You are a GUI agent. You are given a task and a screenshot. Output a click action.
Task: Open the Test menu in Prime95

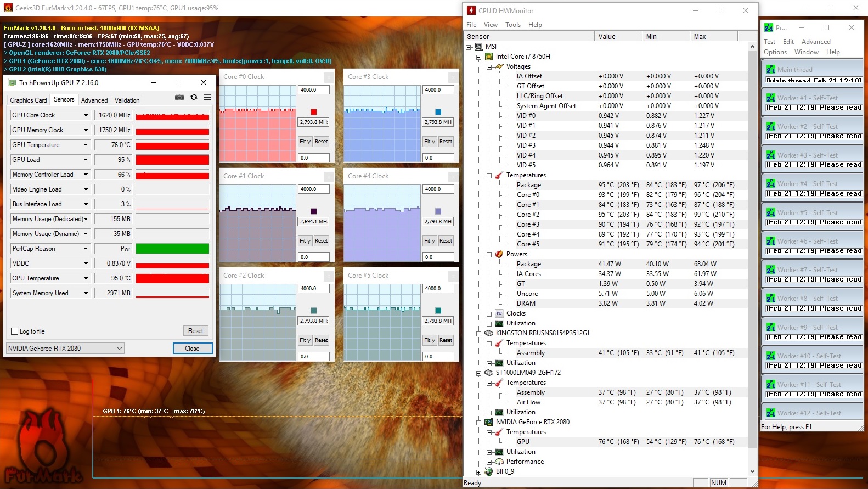[769, 42]
